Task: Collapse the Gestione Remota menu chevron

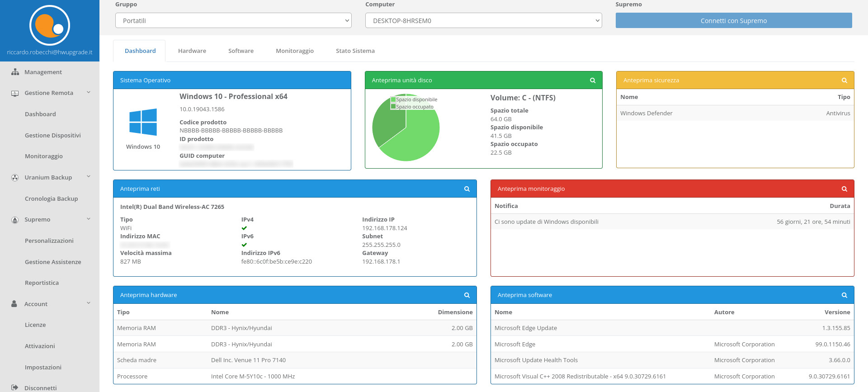Action: (x=89, y=93)
